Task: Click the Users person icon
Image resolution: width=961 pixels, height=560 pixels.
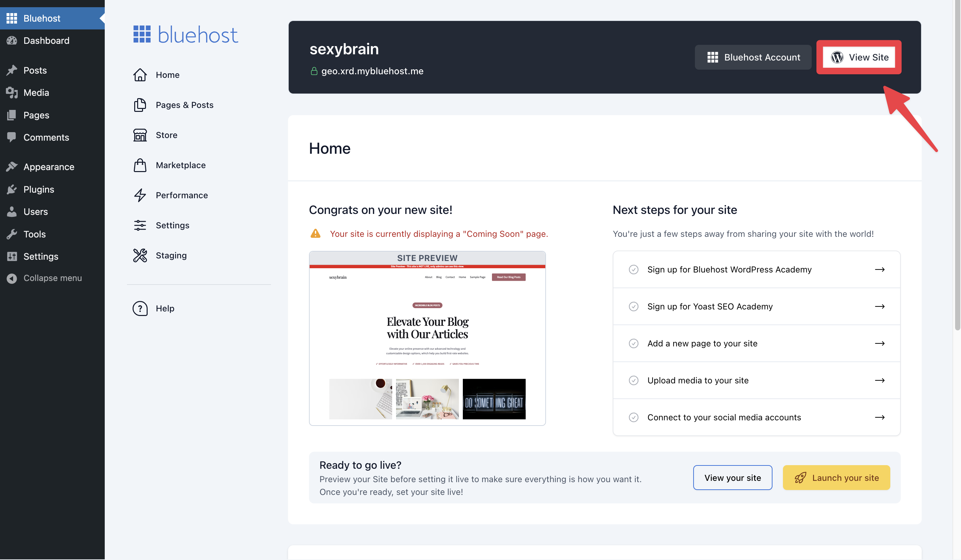Action: [12, 212]
